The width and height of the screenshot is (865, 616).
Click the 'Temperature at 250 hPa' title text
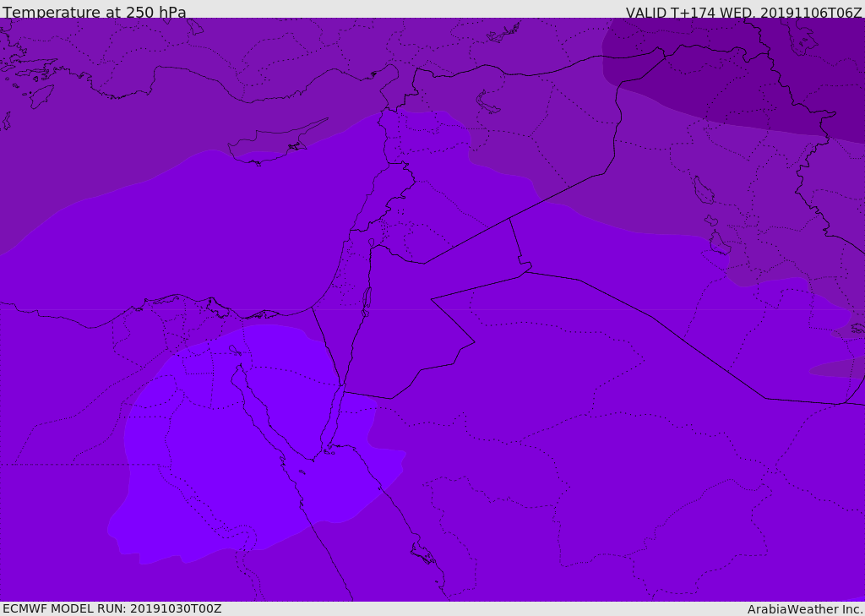click(95, 12)
